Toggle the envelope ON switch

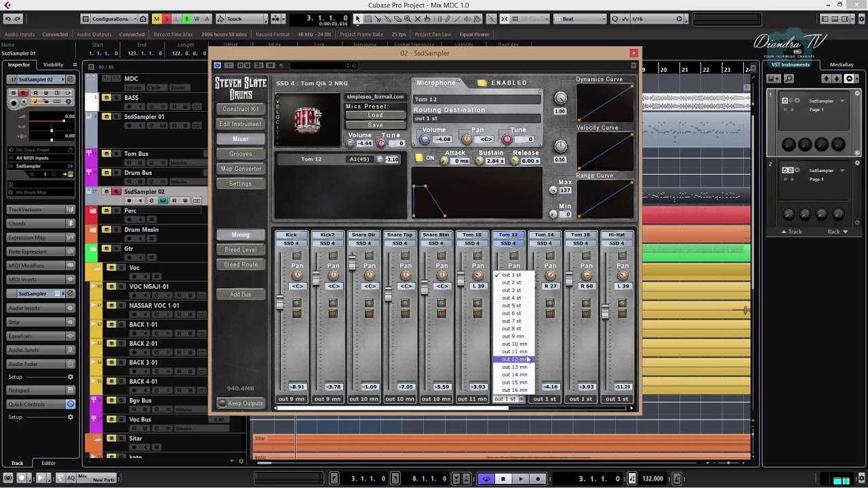[x=419, y=158]
